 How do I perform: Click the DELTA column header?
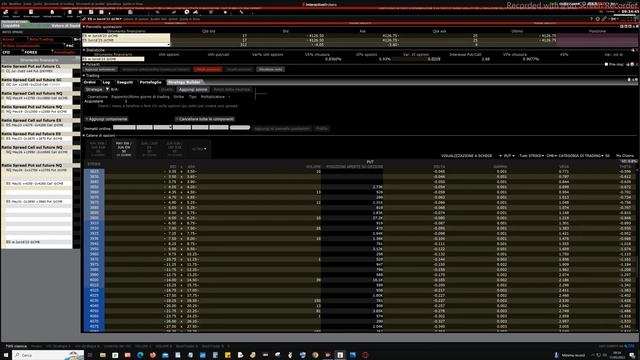[440, 167]
